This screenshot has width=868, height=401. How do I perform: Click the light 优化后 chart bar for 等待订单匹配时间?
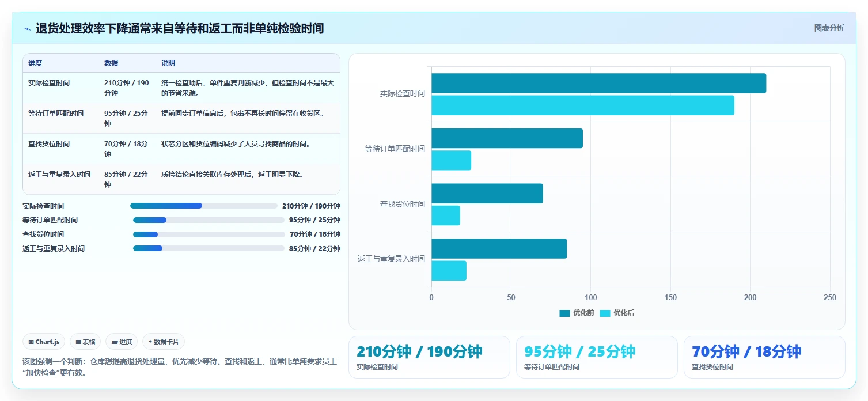tap(451, 160)
